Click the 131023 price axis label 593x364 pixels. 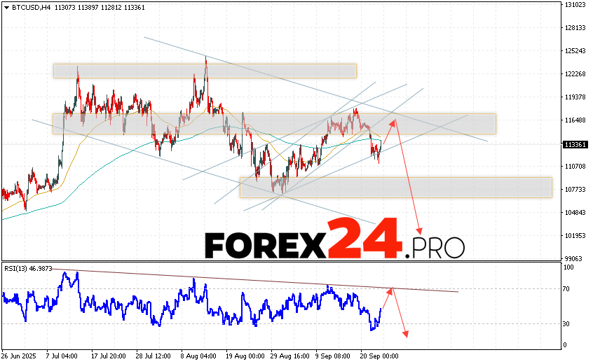(574, 5)
